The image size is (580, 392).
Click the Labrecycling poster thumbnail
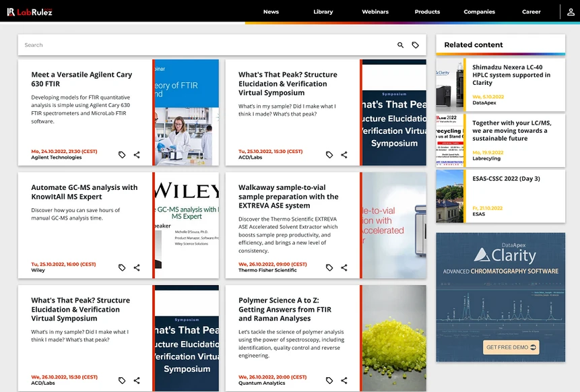click(449, 141)
